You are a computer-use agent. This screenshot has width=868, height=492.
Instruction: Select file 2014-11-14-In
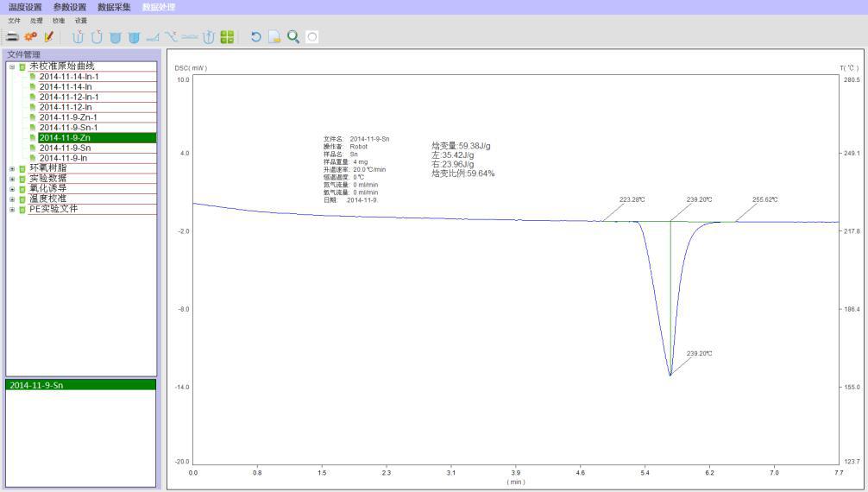(x=66, y=87)
